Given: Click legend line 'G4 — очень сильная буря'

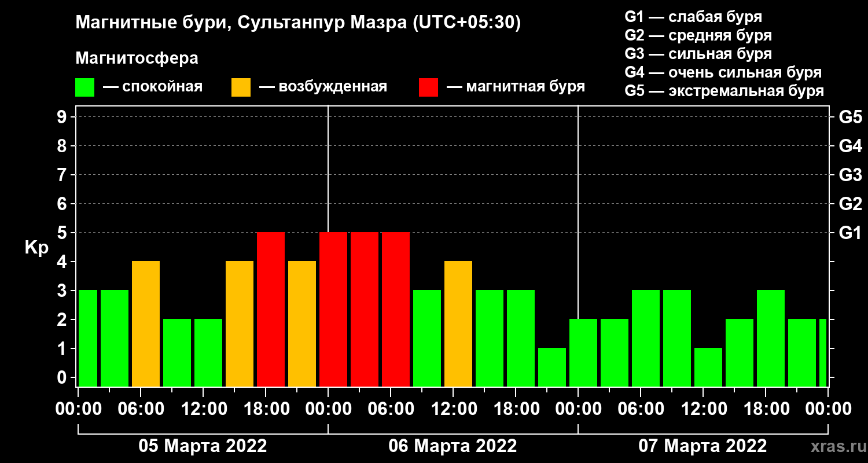Looking at the screenshot, I should coord(723,72).
